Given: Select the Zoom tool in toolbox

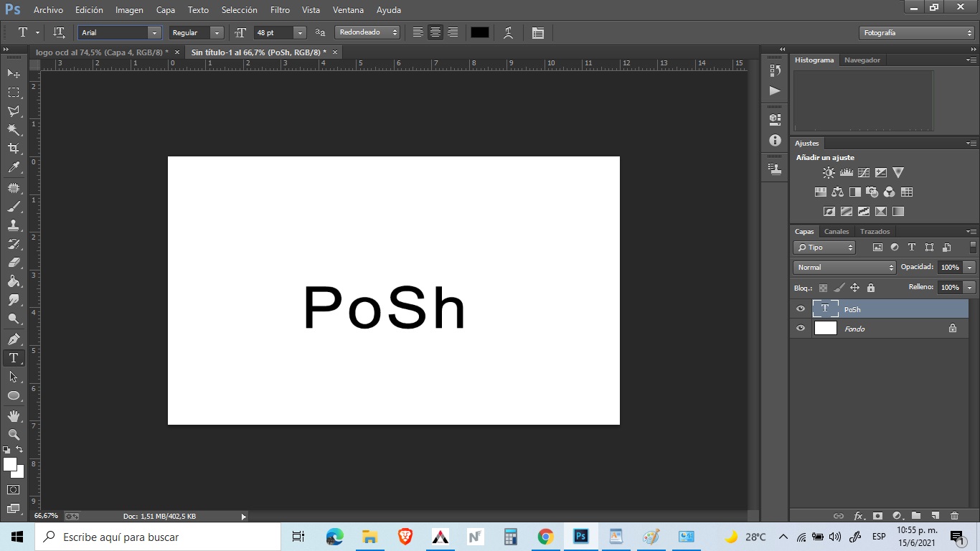Looking at the screenshot, I should point(14,435).
